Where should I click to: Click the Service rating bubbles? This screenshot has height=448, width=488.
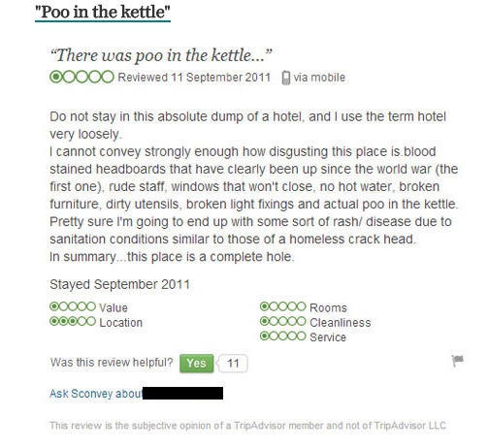tap(283, 336)
